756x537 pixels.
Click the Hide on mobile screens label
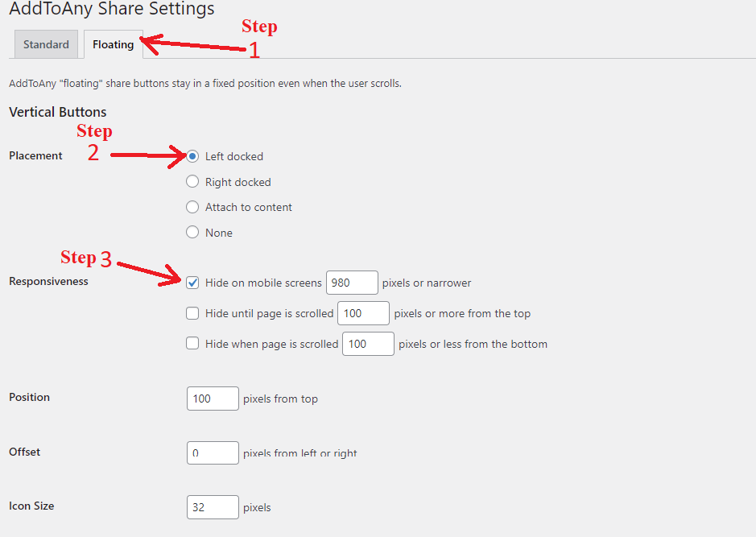[263, 283]
